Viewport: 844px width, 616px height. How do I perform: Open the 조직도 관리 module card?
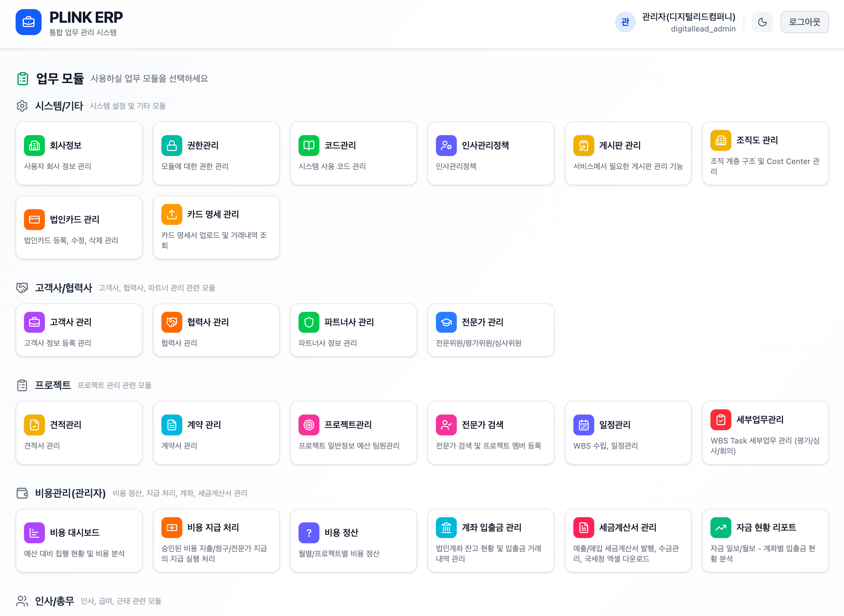(x=765, y=154)
